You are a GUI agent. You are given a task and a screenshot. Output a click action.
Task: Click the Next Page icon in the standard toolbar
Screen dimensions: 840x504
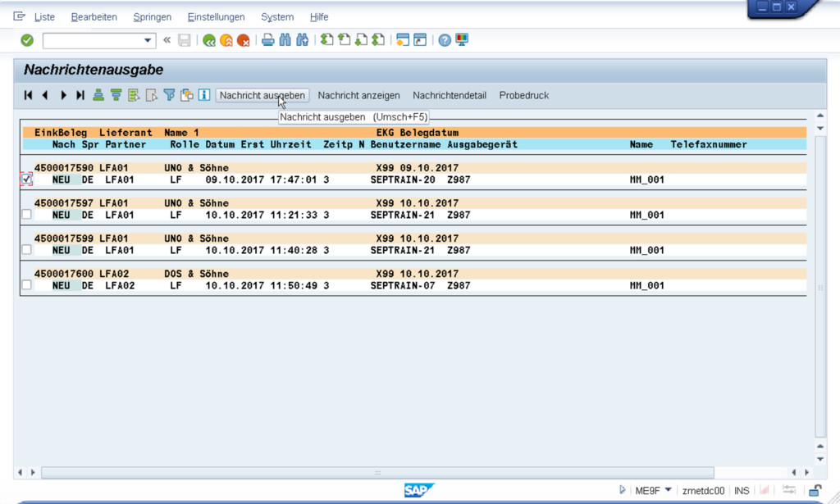tap(361, 40)
